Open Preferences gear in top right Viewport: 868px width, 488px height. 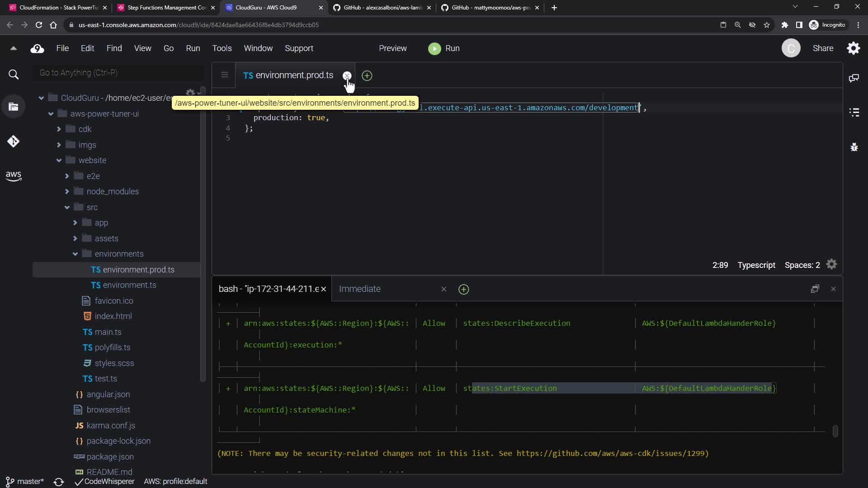[x=853, y=48]
